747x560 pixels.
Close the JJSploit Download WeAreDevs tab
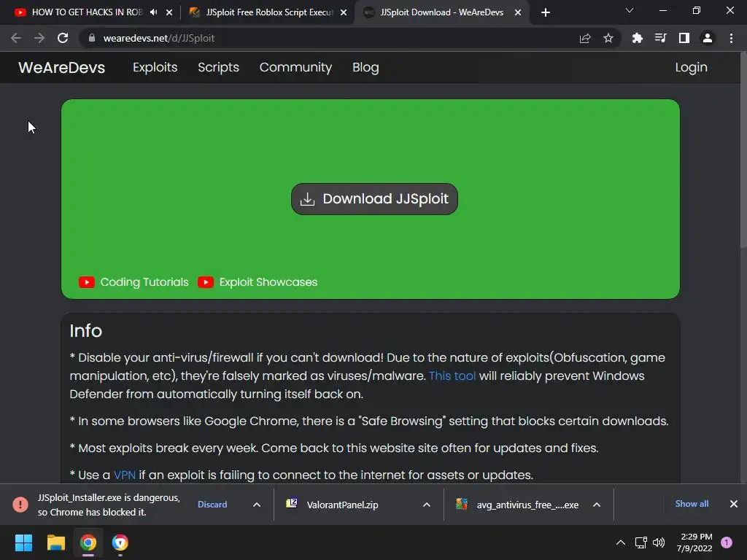tap(518, 12)
